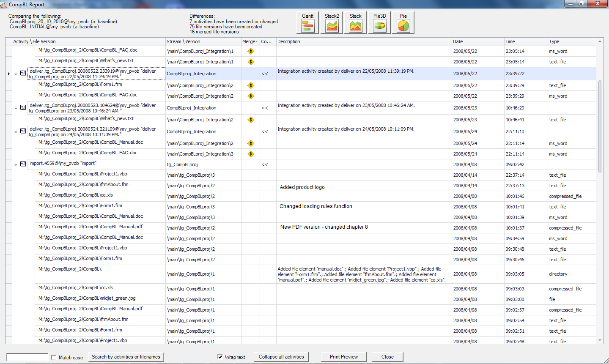The width and height of the screenshot is (609, 364).
Task: Click the Stack2 chart icon
Action: 332,23
